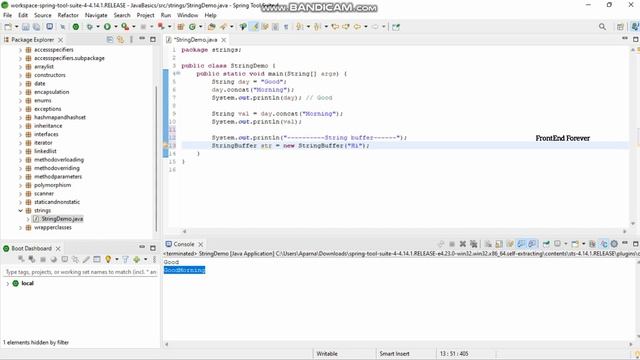
Task: Click Collapse All in Package Explorer
Action: pyautogui.click(x=110, y=40)
